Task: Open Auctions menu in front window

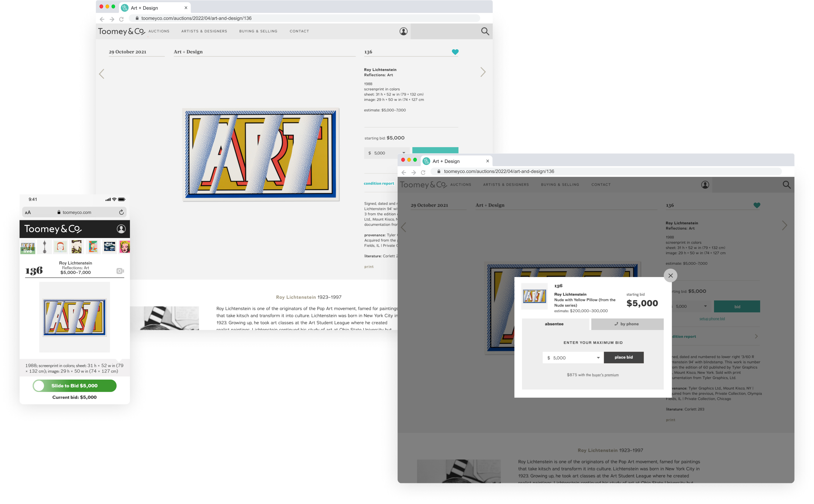Action: coord(460,185)
